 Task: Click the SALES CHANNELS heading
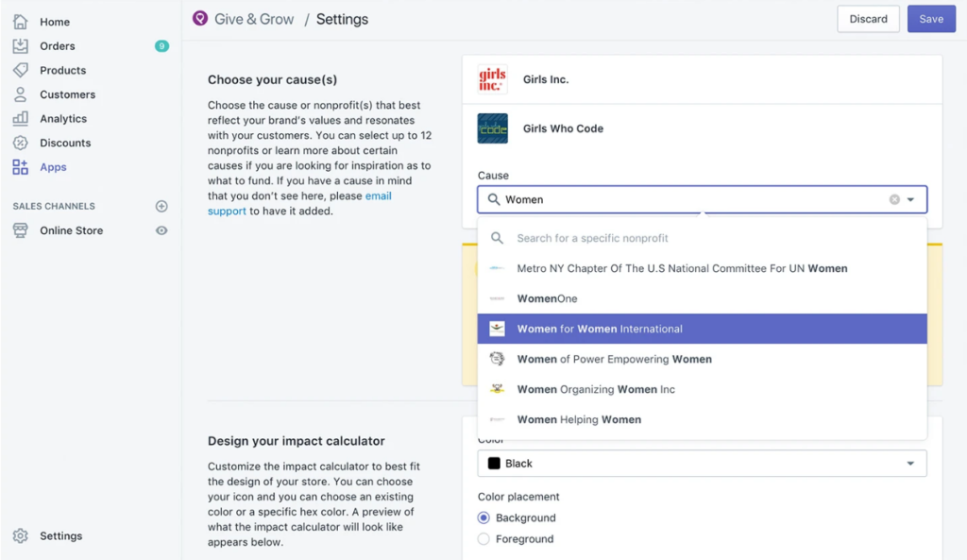(54, 206)
